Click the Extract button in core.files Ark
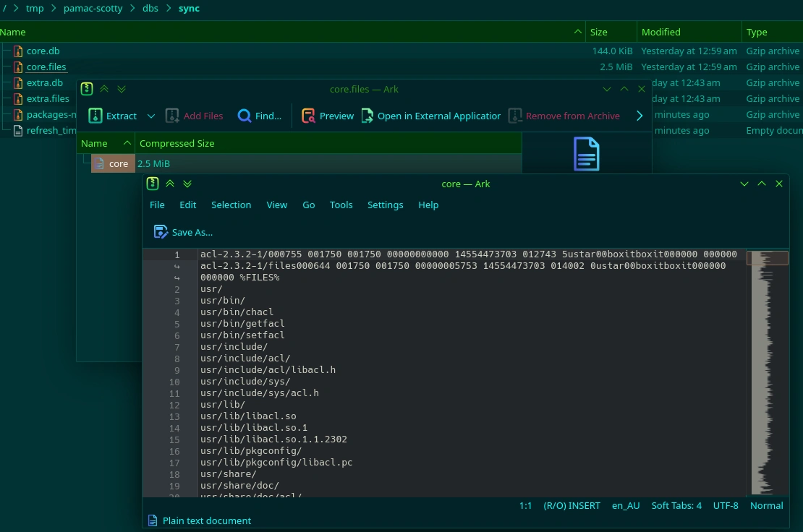Screen dimensions: 803x532 [113, 116]
